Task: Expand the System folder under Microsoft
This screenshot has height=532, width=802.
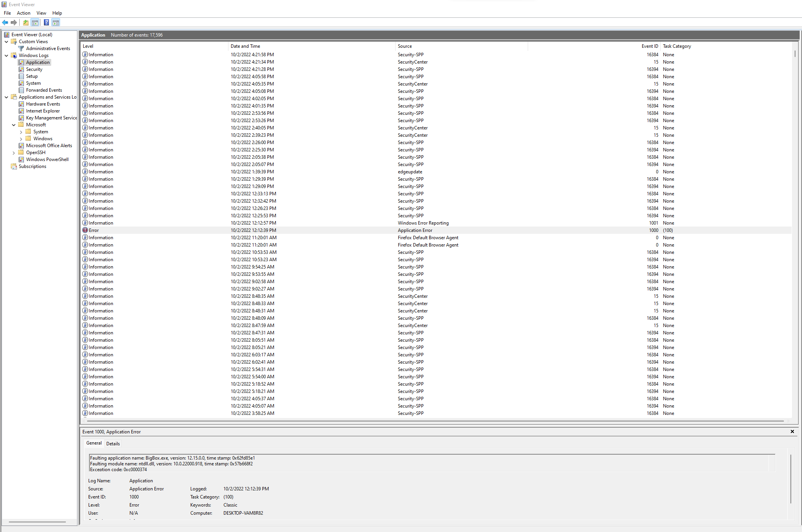Action: (x=21, y=132)
